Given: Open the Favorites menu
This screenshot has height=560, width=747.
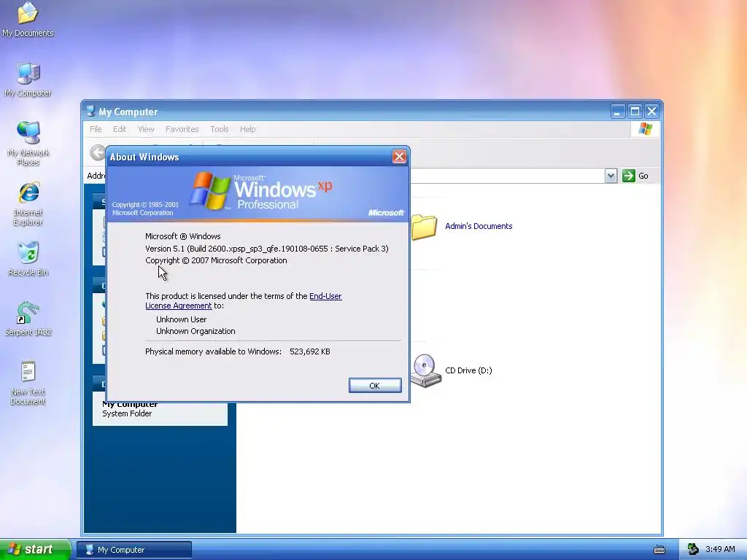Looking at the screenshot, I should 182,129.
